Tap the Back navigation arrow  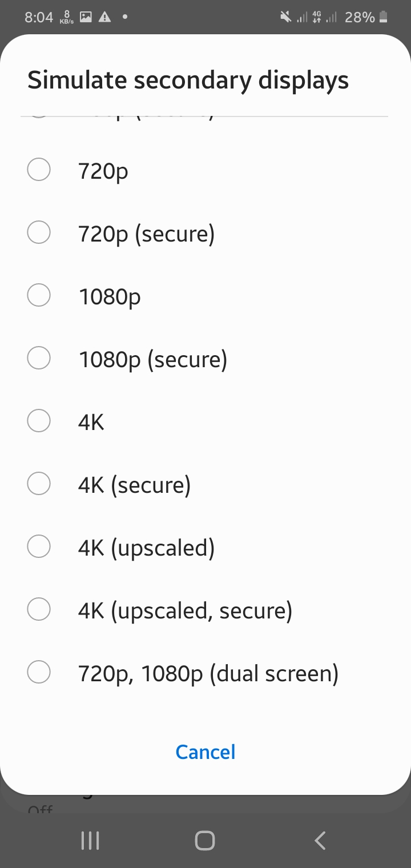point(320,840)
